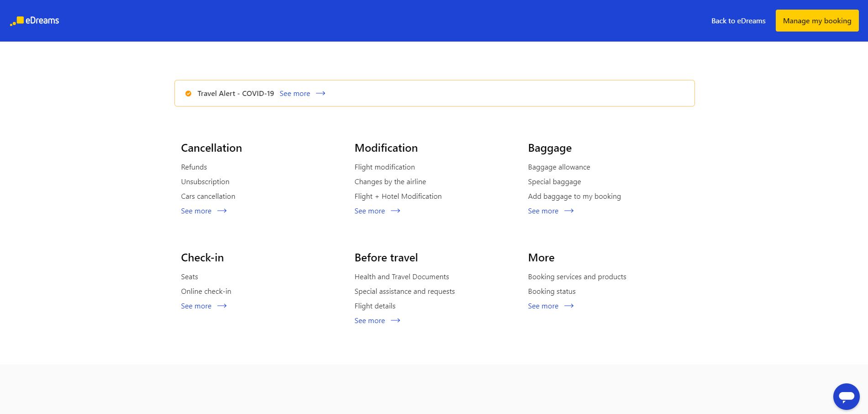Click the arrow icon under Check-in section
Screen dimensions: 868x414
coord(222,306)
